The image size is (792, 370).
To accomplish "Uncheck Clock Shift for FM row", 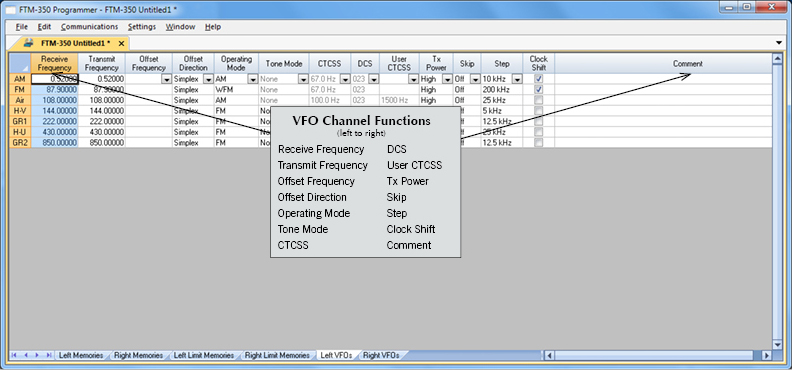I will [x=538, y=89].
